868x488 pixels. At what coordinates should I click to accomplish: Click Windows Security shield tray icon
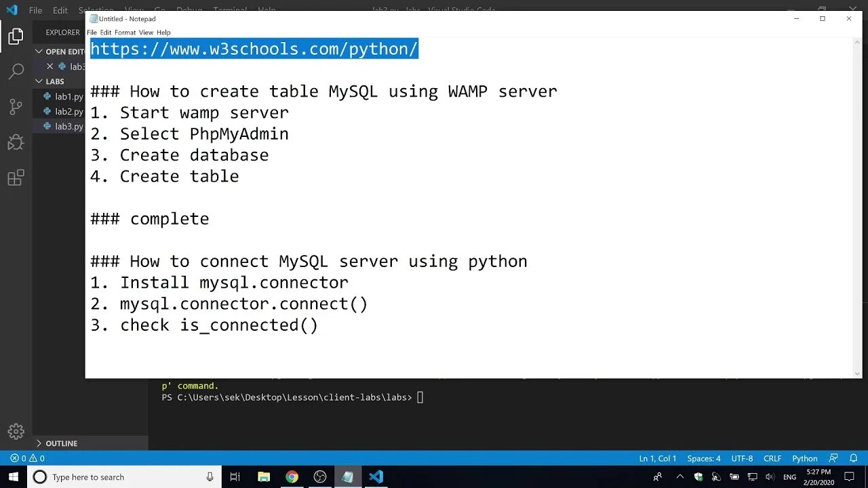pos(698,477)
